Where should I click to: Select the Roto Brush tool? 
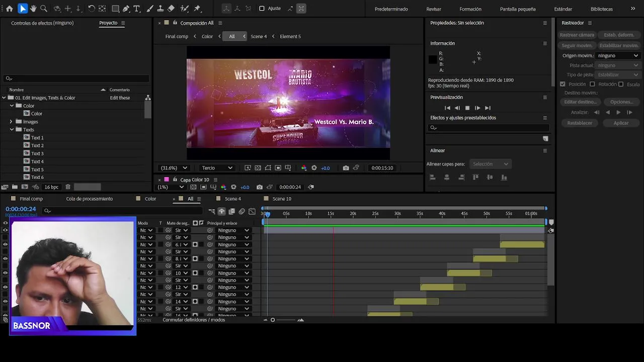click(x=185, y=9)
